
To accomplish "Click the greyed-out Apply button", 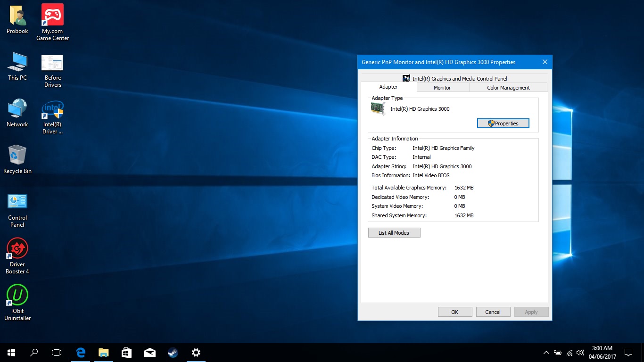I will tap(531, 312).
